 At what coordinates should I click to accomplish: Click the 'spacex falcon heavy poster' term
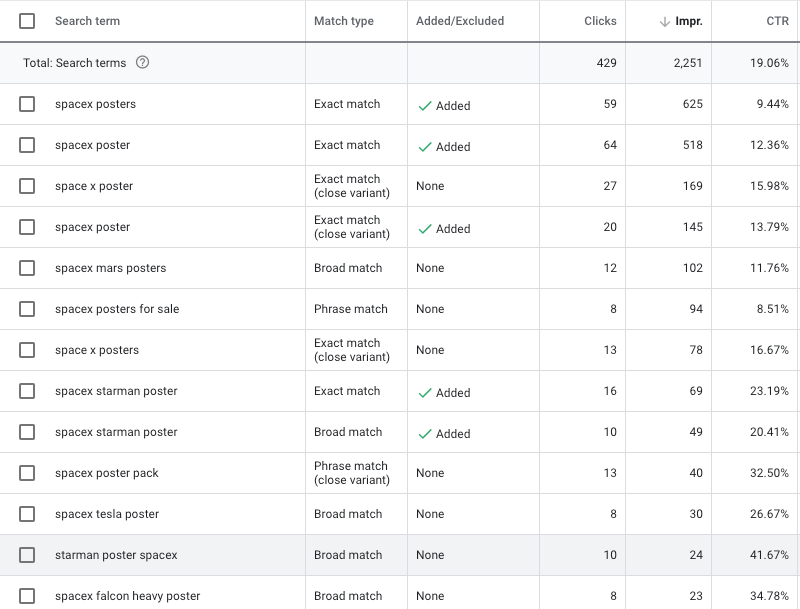pyautogui.click(x=128, y=596)
